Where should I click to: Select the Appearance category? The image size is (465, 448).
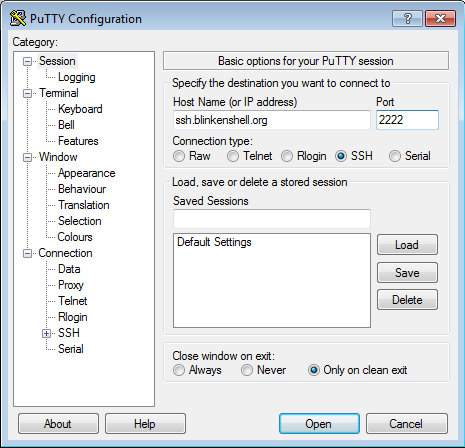[x=86, y=173]
